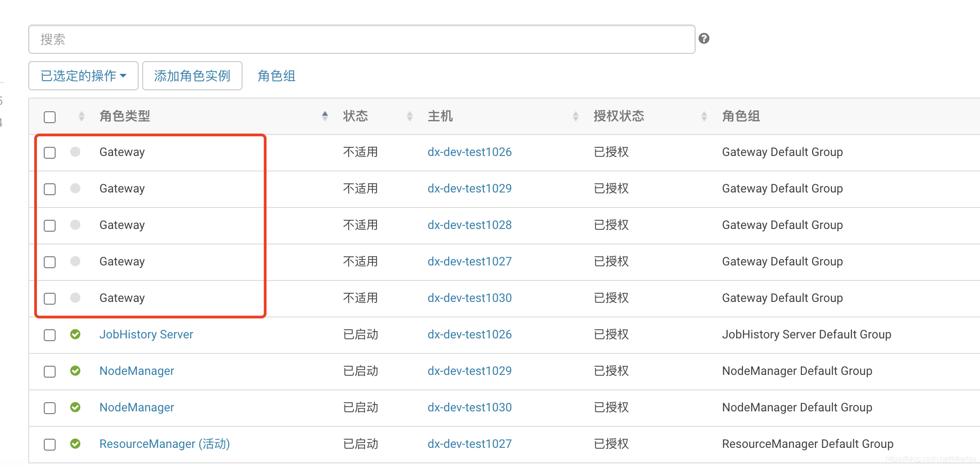Click Gateway Default Group for dx-dev-test1028
Screen dimensions: 980x467
(783, 225)
